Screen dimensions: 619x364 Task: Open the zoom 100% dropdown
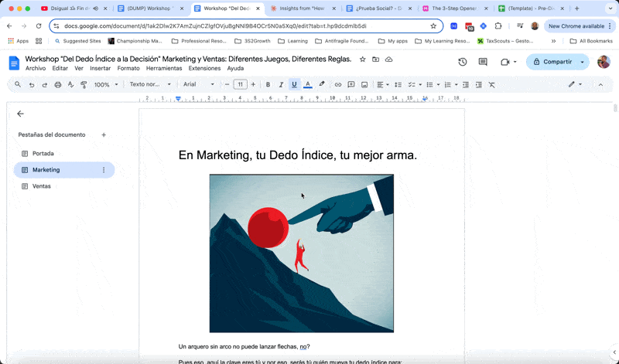pyautogui.click(x=106, y=85)
